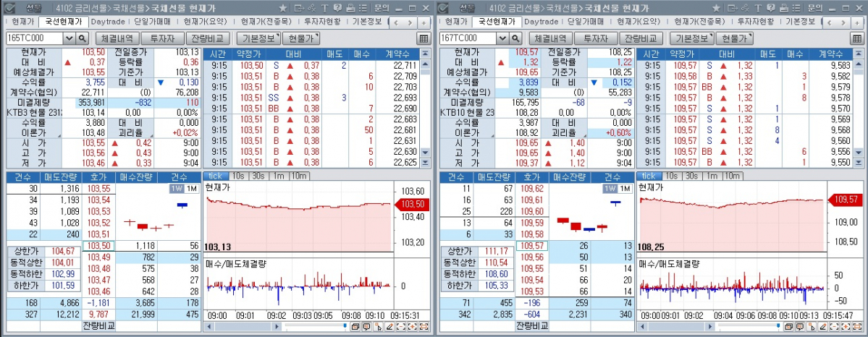This screenshot has width=868, height=337.
Task: Click 투자자 button in right window
Action: (595, 38)
